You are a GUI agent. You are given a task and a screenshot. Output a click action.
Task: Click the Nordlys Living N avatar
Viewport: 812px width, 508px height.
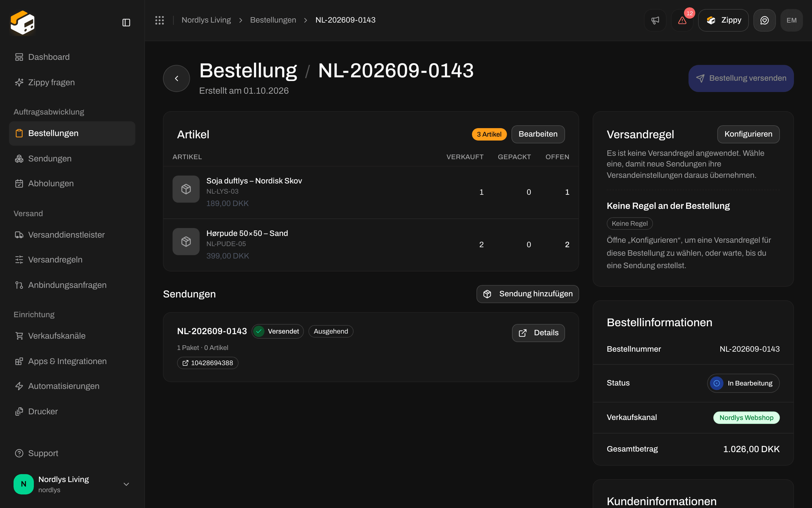click(23, 484)
